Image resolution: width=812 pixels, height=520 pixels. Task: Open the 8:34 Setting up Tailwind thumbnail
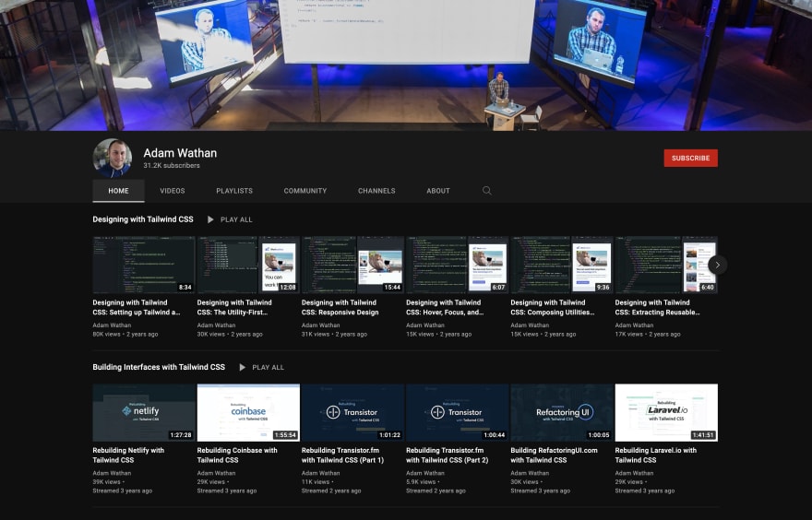click(x=144, y=265)
